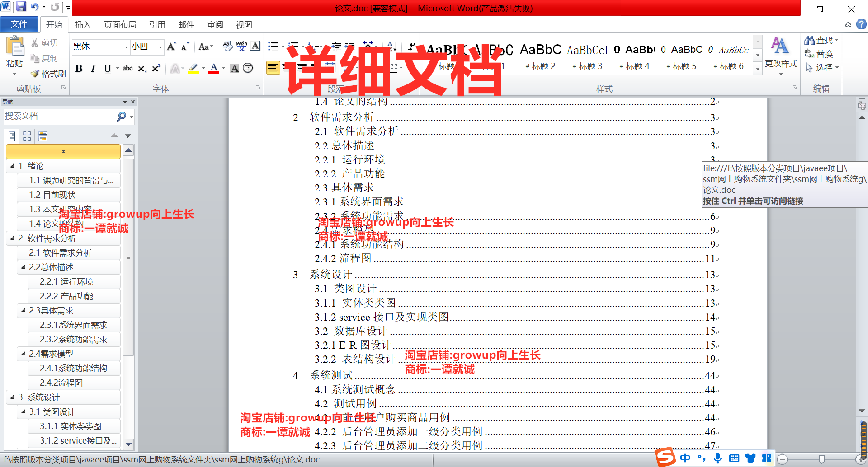Open the 审阅 (Review) tab
The width and height of the screenshot is (868, 467).
point(215,24)
